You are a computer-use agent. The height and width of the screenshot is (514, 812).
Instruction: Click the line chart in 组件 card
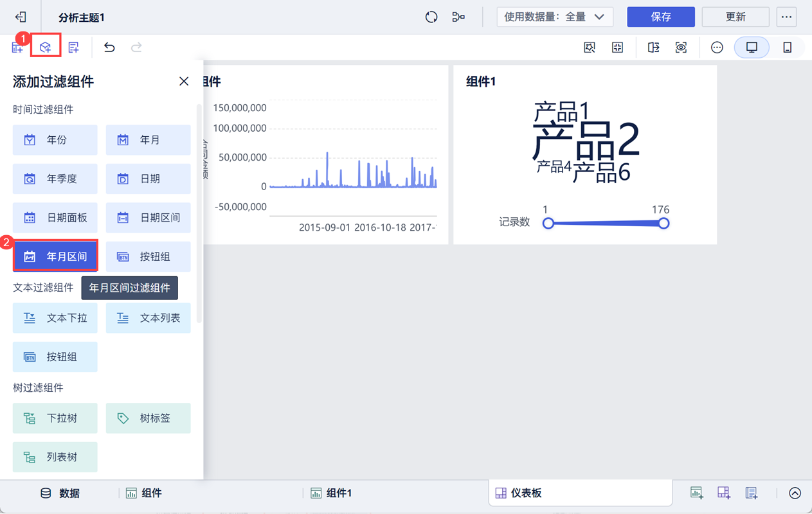click(x=352, y=169)
